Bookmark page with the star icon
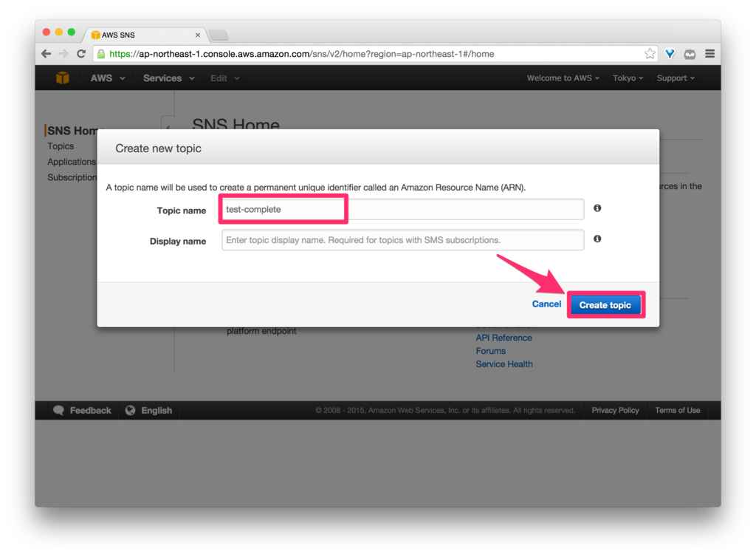The image size is (756, 557). [x=650, y=53]
